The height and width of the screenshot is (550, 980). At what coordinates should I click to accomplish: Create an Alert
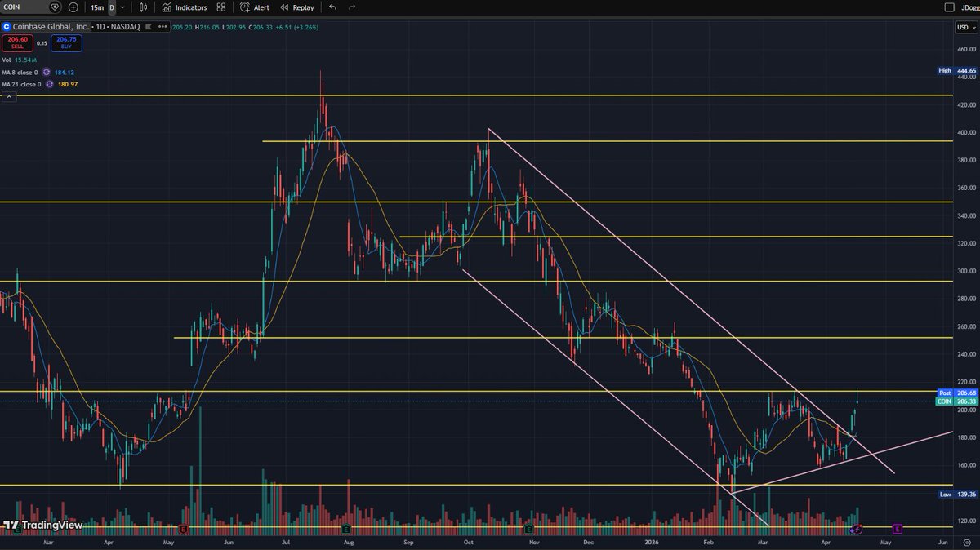255,7
